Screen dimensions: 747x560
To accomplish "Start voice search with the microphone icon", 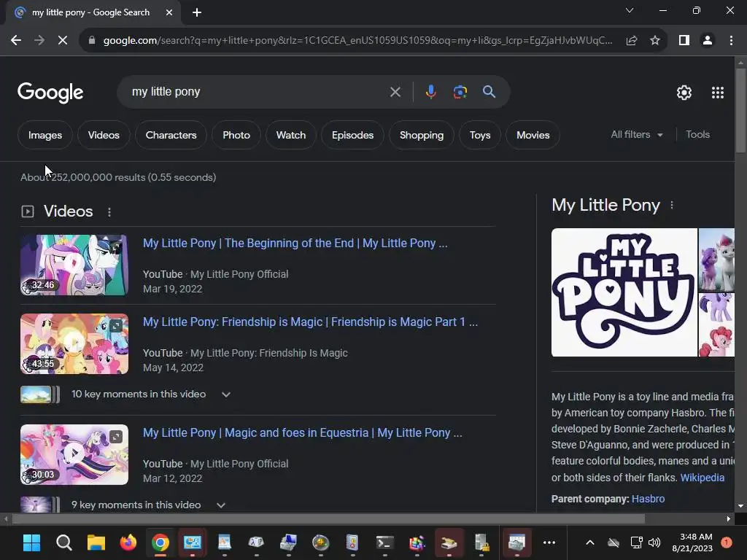I will pyautogui.click(x=430, y=92).
